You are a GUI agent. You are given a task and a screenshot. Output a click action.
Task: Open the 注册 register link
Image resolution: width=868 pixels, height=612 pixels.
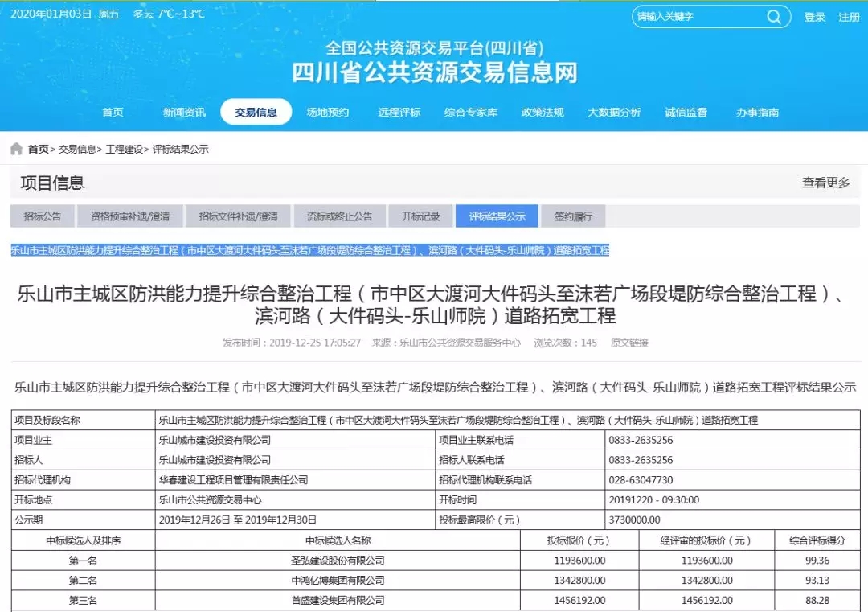click(849, 17)
